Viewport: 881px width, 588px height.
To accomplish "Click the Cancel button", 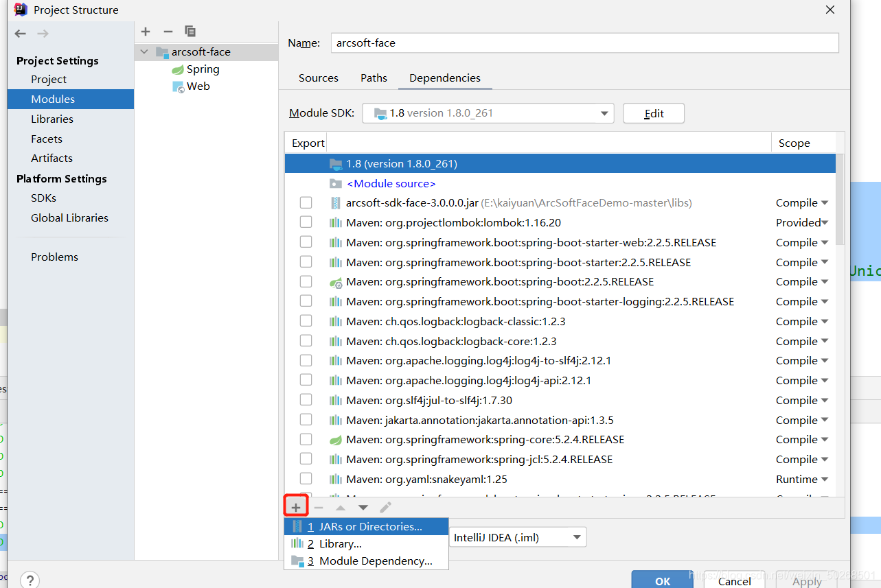I will click(x=735, y=580).
